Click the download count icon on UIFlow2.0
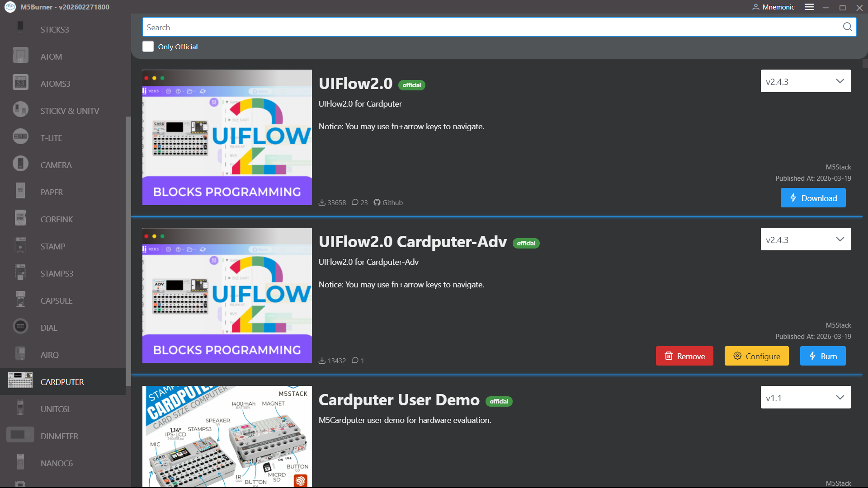The image size is (868, 488). pyautogui.click(x=322, y=202)
